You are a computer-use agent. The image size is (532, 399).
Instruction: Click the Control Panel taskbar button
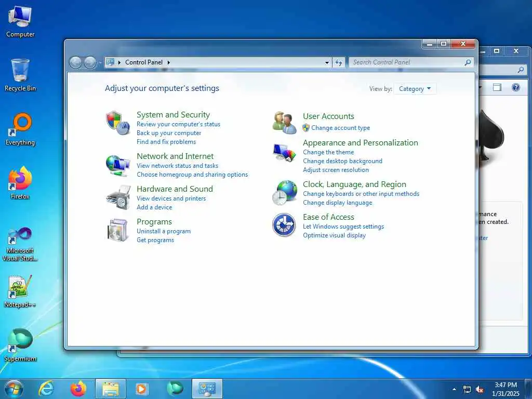(207, 389)
